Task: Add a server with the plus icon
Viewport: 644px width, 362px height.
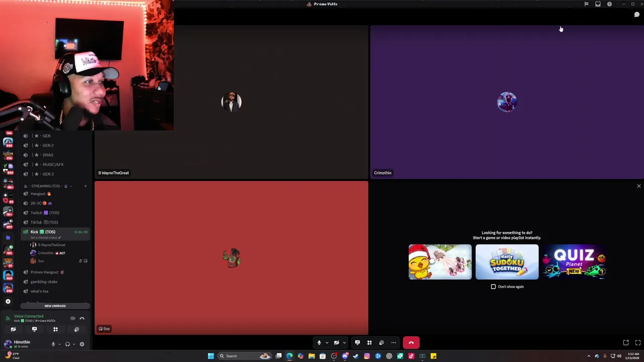Action: tap(8, 301)
